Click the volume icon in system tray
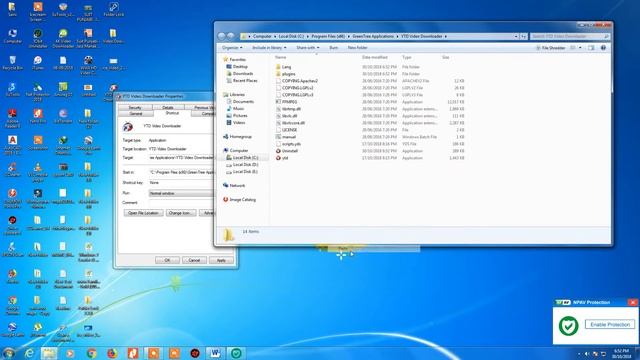This screenshot has height=360, width=640. 587,354
